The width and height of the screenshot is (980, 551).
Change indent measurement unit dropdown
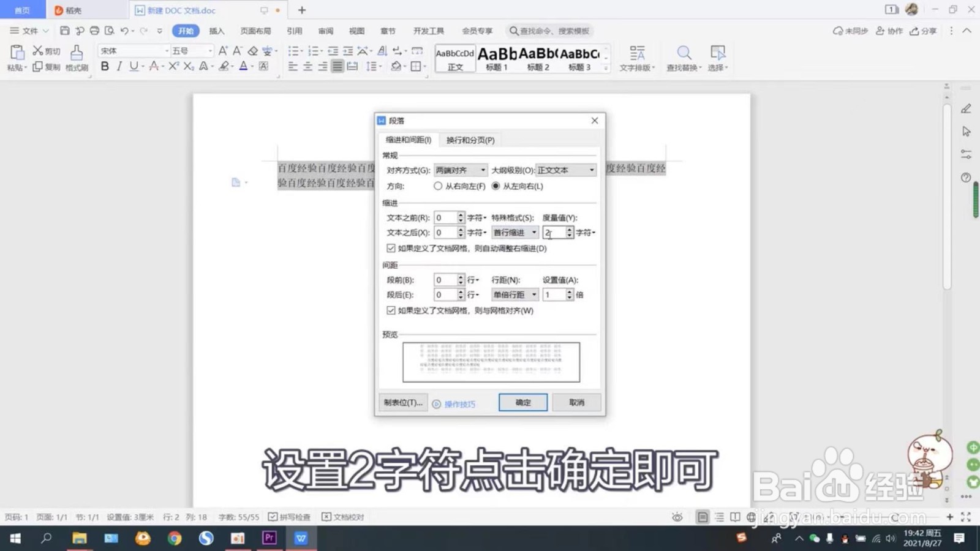click(586, 233)
